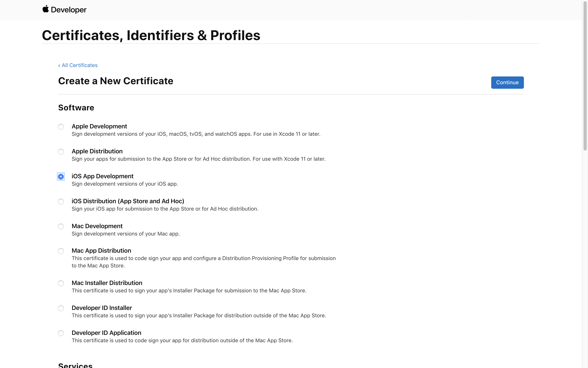This screenshot has width=588, height=368.
Task: Select the Mac App Distribution radio button
Action: [61, 251]
